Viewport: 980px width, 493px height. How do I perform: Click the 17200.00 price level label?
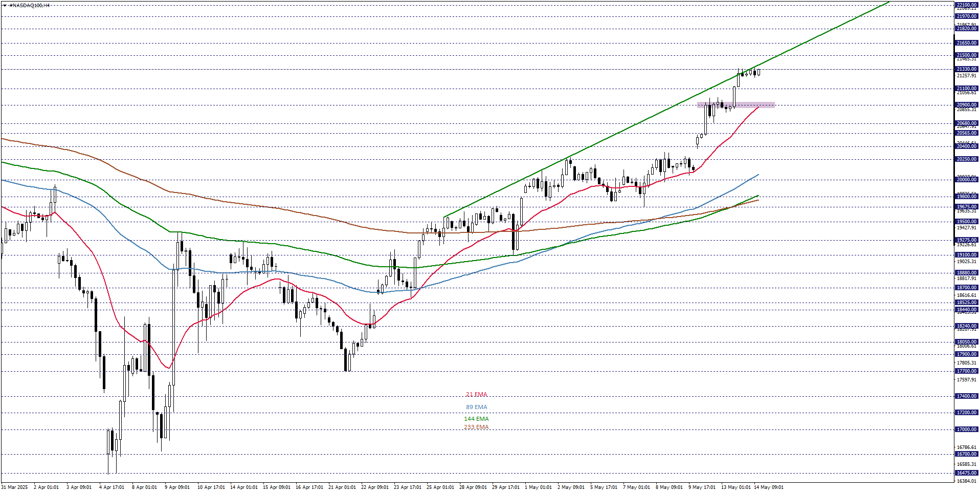[967, 413]
